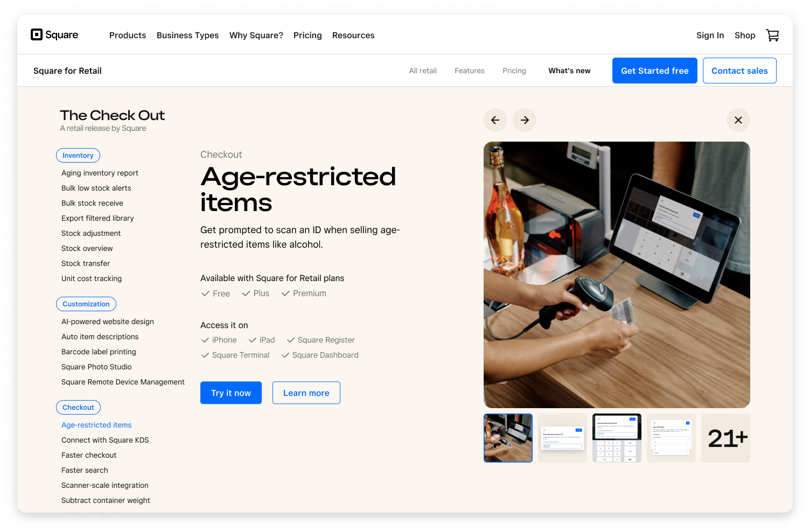Open Auto item descriptions
The image size is (810, 532).
pyautogui.click(x=100, y=337)
